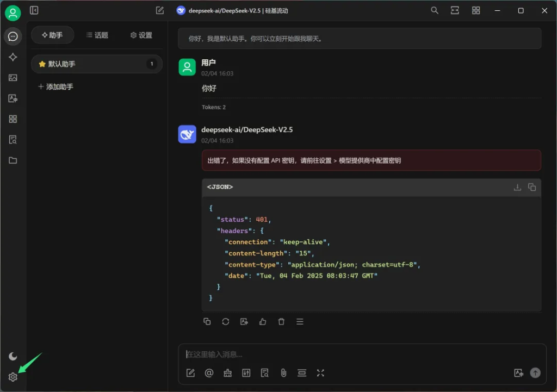Translate input text icon near send

[x=518, y=373]
